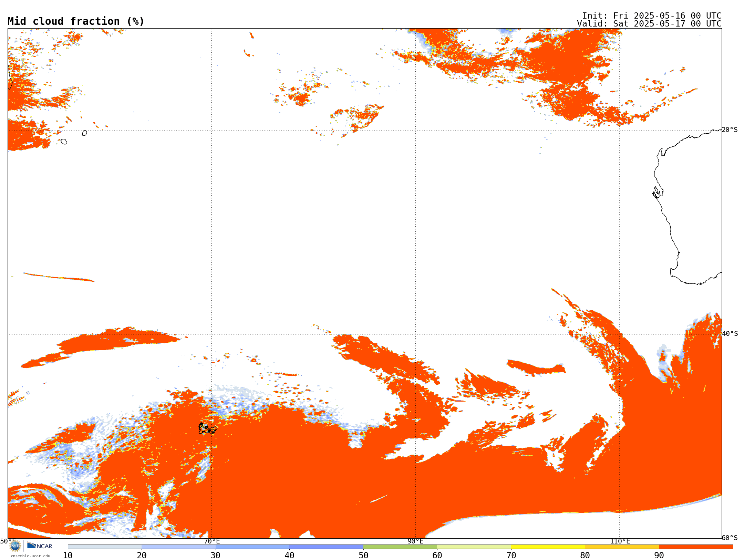
Task: Click the Kerguelen Islands outline on the map
Action: coord(207,428)
